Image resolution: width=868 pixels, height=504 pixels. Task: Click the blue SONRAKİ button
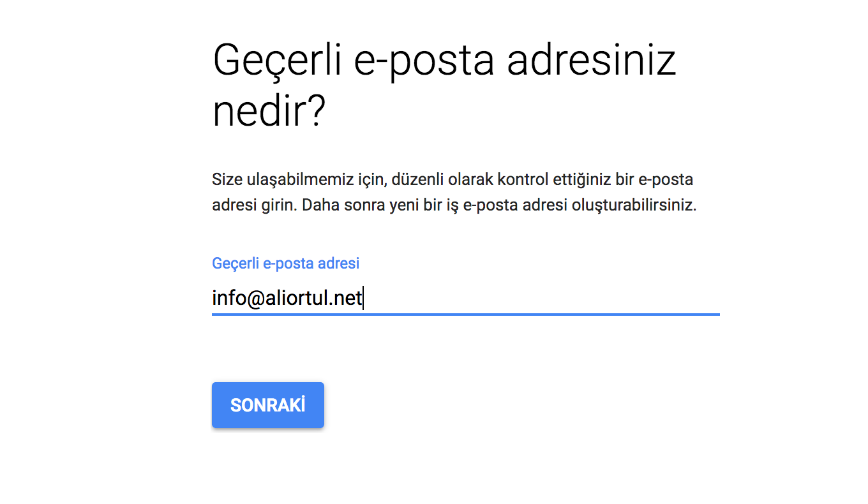pos(267,405)
